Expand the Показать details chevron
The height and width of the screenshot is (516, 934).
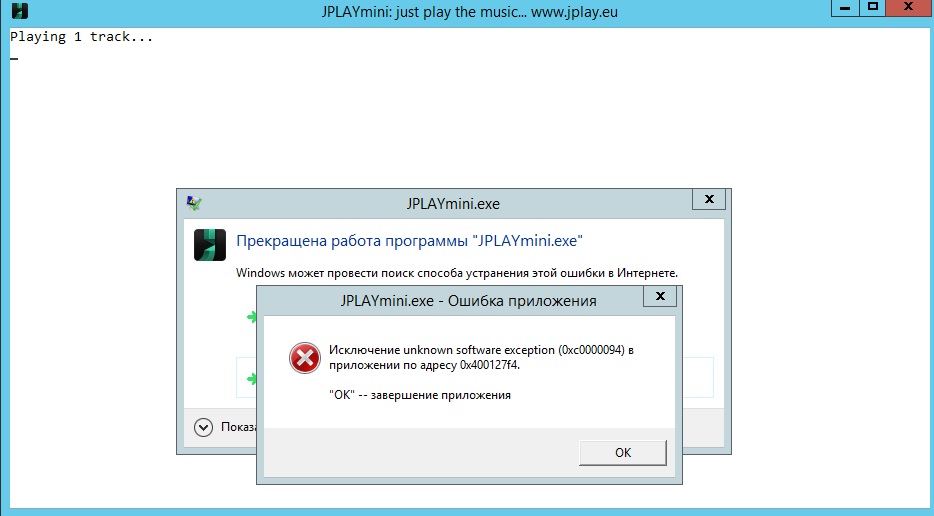tap(203, 427)
